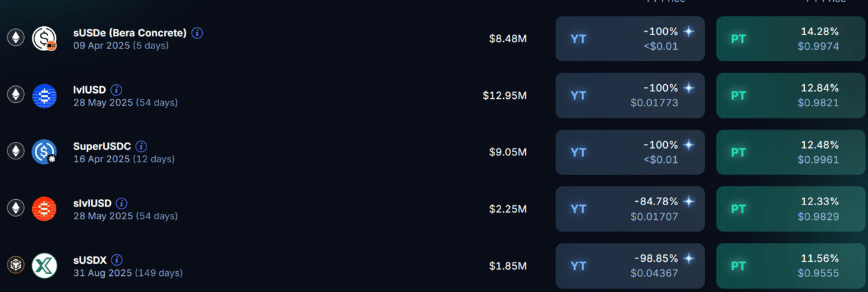Click info icon beside lvlUSD
Viewport: 868px width, 292px height.
tap(116, 89)
